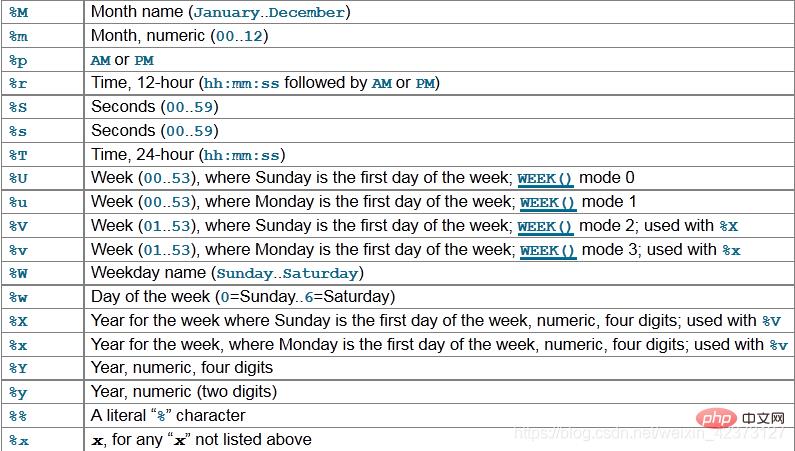Open the WEEK() link before mode 2
The image size is (795, 451).
click(545, 227)
